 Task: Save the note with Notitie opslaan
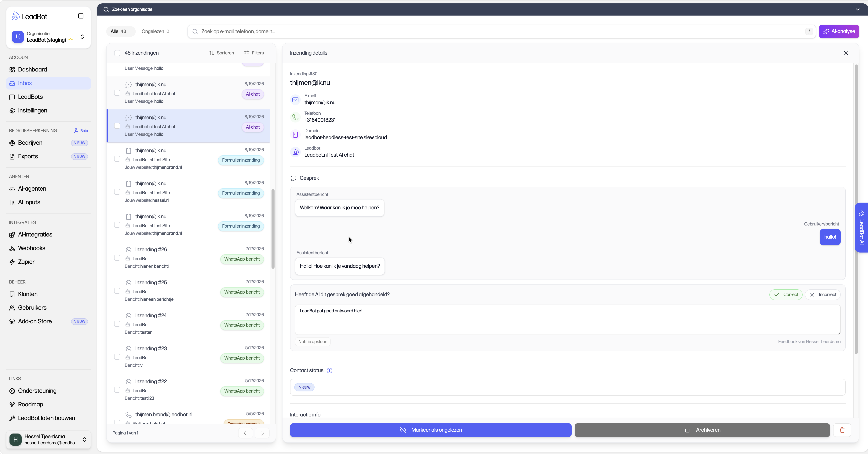coord(312,342)
